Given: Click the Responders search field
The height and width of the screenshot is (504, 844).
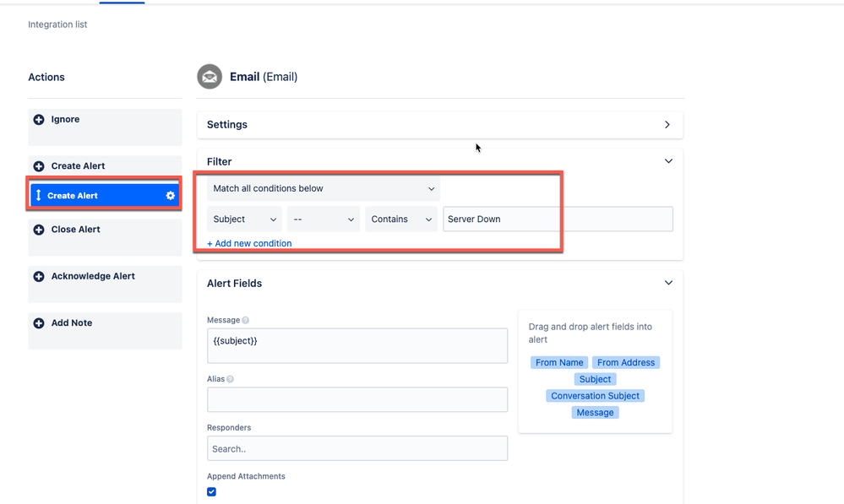Looking at the screenshot, I should (357, 448).
